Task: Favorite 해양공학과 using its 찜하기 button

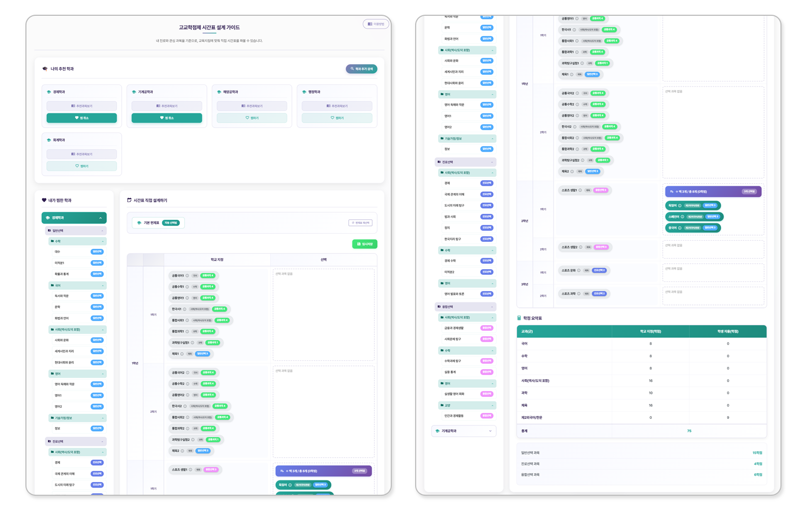Action: (x=252, y=118)
